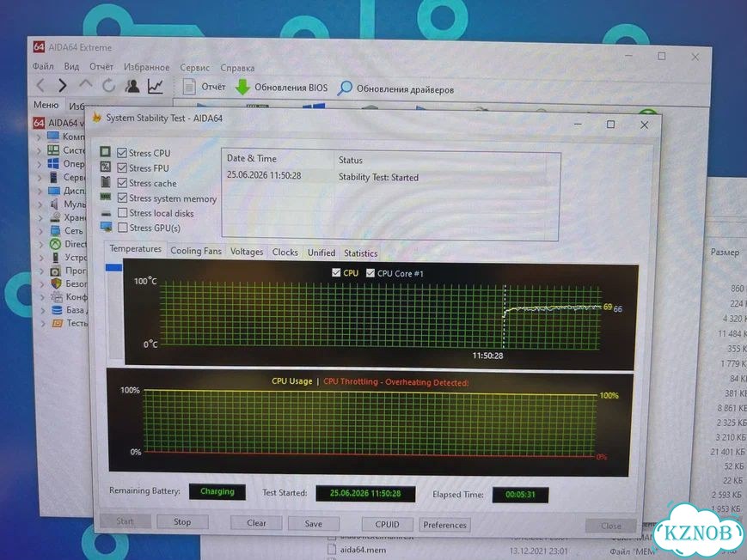
Task: Click the Stop button
Action: pyautogui.click(x=182, y=522)
